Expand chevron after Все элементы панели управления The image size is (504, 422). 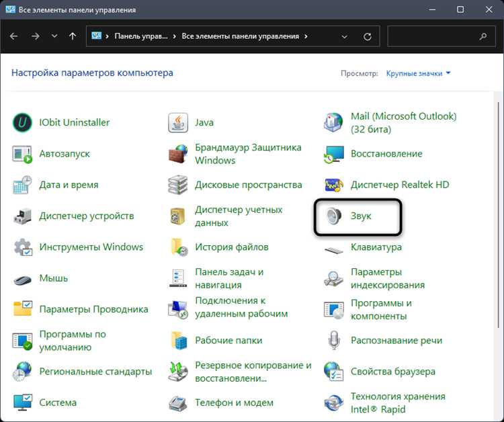(306, 36)
